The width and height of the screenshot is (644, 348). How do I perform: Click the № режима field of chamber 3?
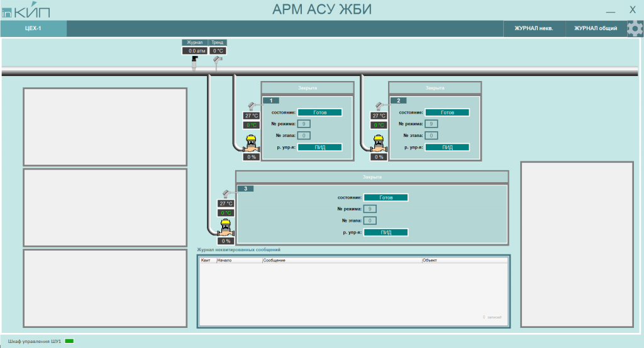point(370,209)
